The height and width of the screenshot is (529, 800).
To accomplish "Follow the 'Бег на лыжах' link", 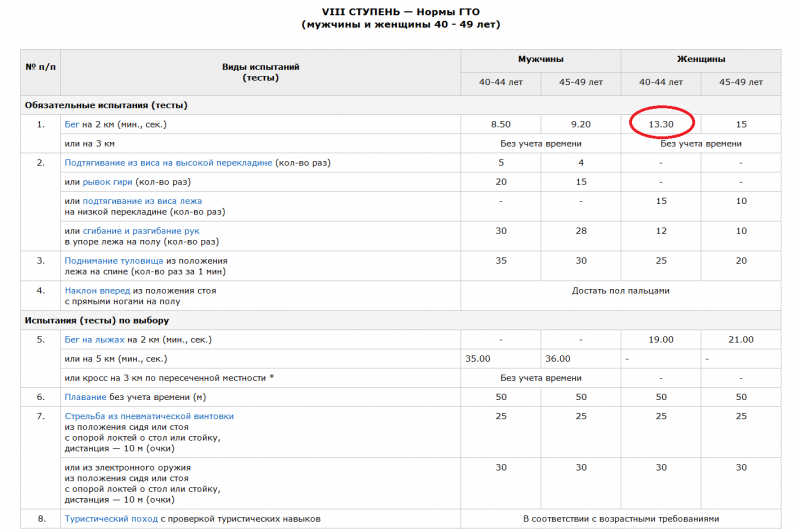I will tap(93, 339).
